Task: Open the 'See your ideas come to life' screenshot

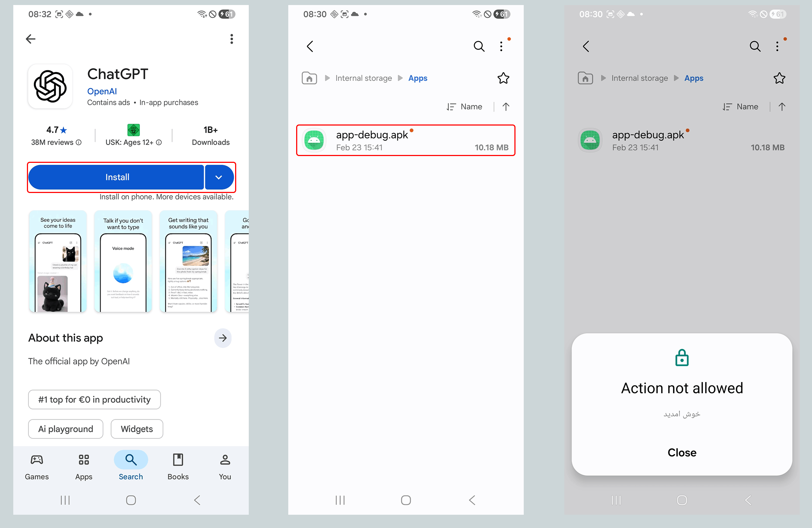Action: tap(58, 261)
